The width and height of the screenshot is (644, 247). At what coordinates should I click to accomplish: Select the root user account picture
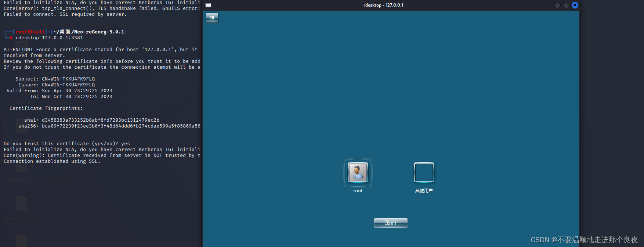[358, 172]
